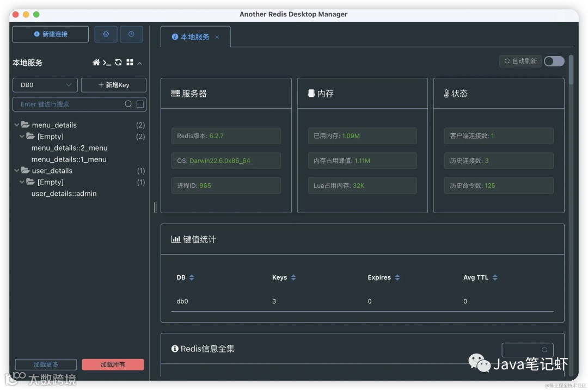Open settings gear button in sidebar
The image size is (588, 390).
(106, 34)
